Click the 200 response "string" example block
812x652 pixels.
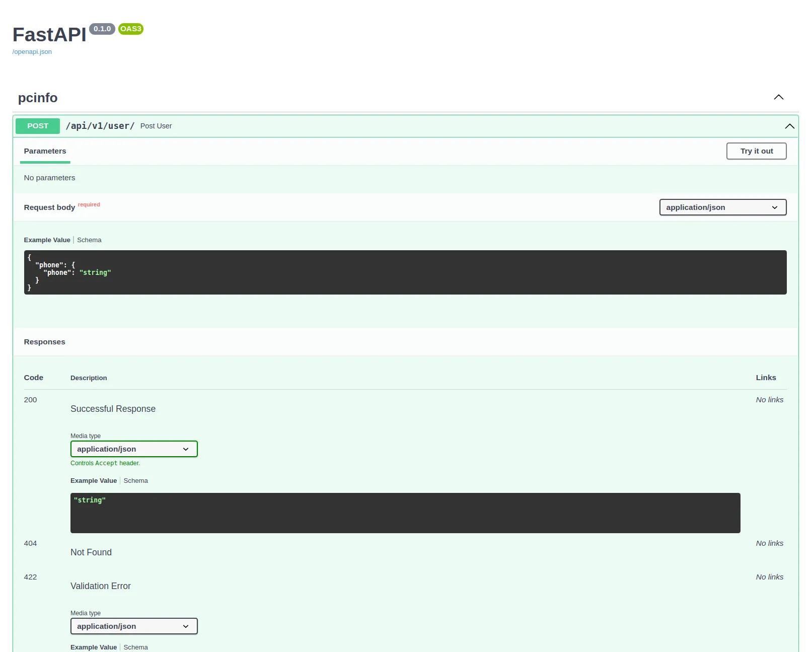coord(405,513)
